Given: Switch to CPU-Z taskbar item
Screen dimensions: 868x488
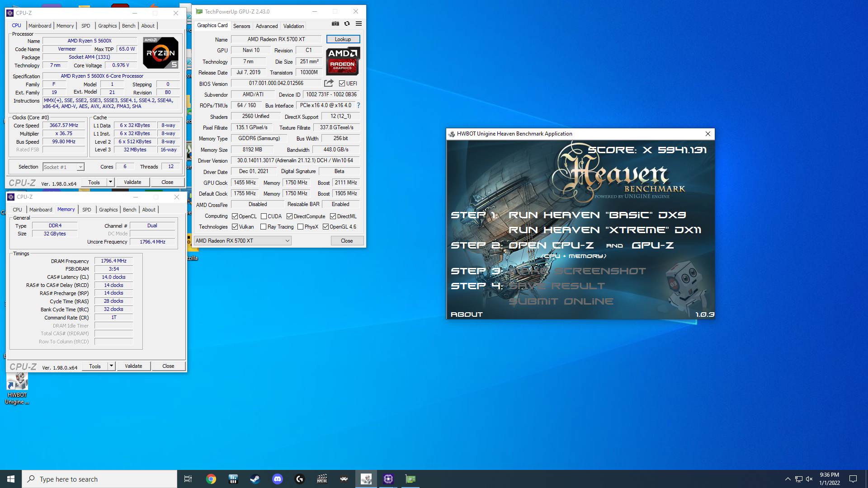Looking at the screenshot, I should pos(388,479).
